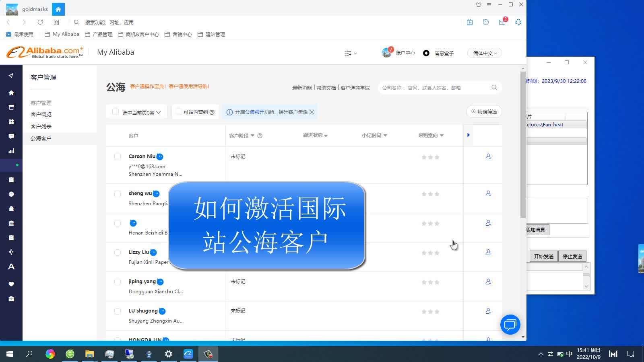This screenshot has height=362, width=644.
Task: Open the 简体中文 language dropdown
Action: coord(485,53)
